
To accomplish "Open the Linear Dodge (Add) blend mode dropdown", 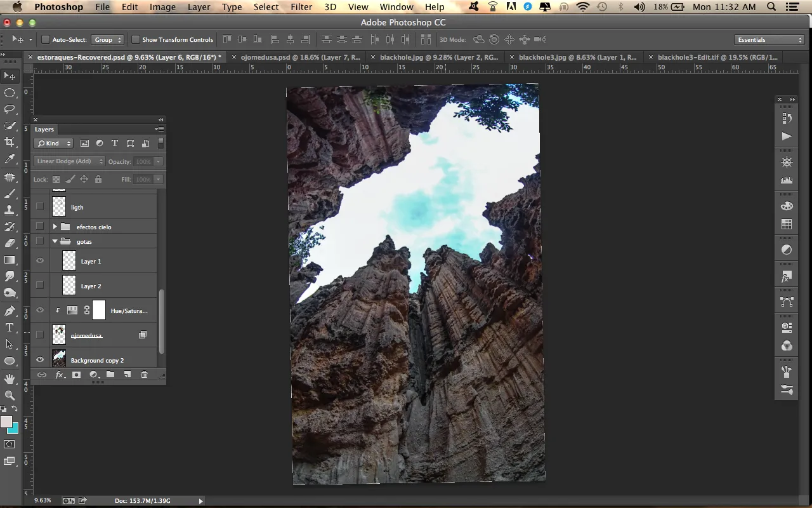I will pyautogui.click(x=69, y=161).
